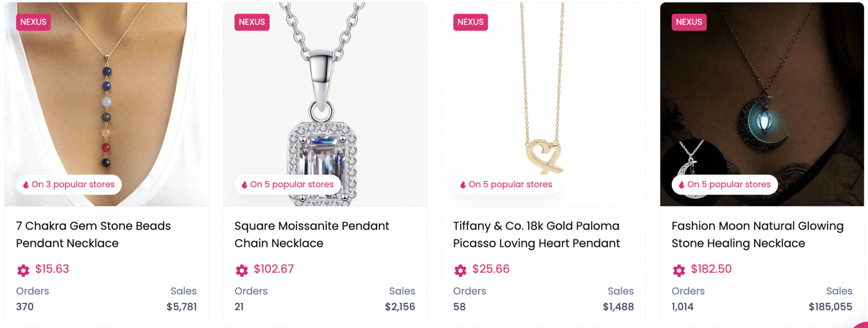Click NEXUS tag on Chakra necklace card

pyautogui.click(x=33, y=22)
